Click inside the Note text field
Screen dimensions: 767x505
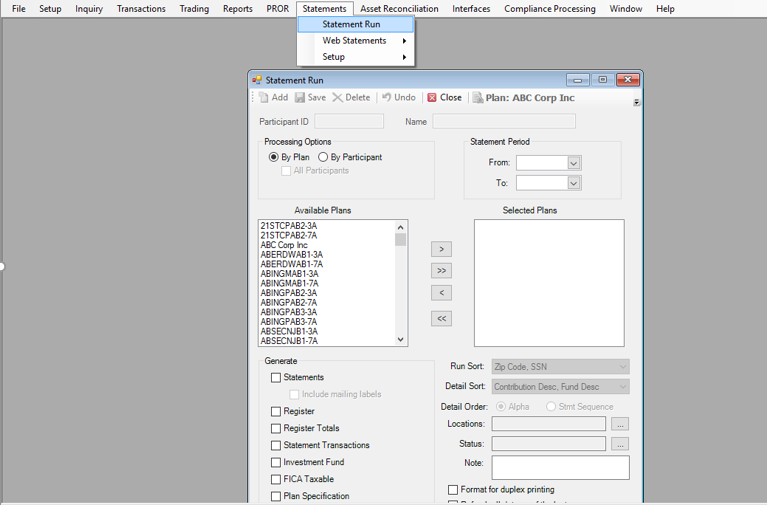tap(560, 467)
